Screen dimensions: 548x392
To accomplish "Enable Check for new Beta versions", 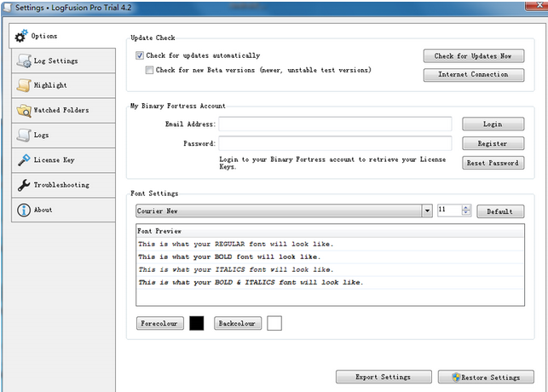I will 149,70.
